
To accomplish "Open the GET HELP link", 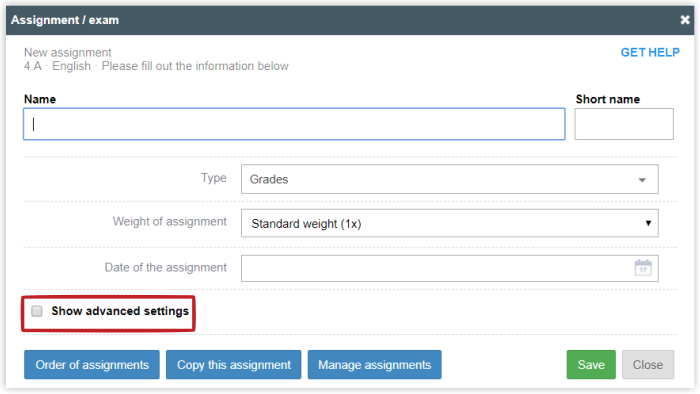I will [x=650, y=52].
